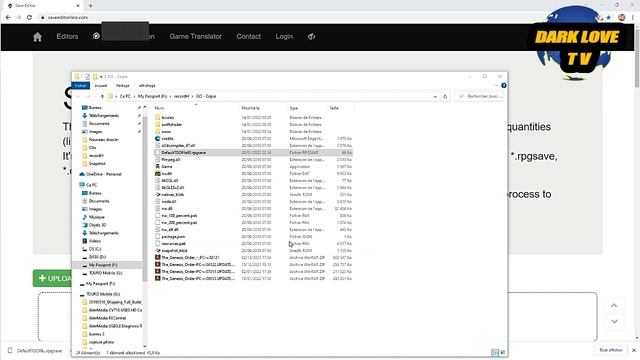Open Nouveau dossier in the sidebar
This screenshot has height=360, width=640.
[103, 140]
